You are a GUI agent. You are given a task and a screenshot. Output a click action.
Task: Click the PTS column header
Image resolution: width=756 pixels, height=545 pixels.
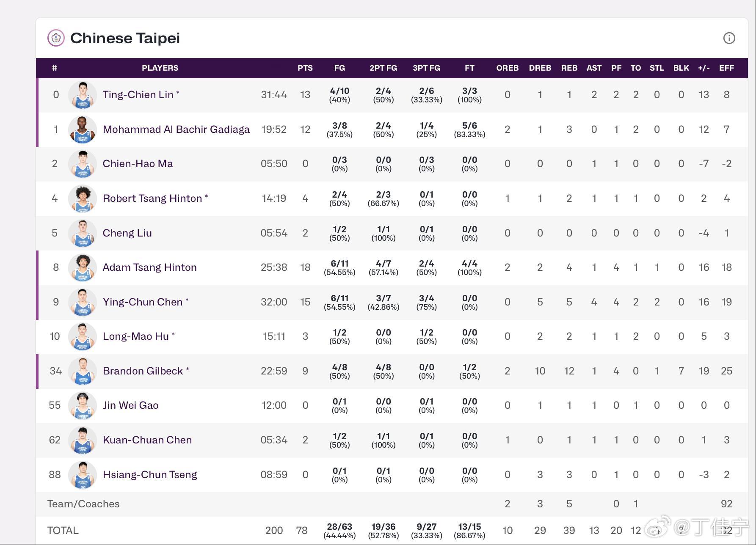305,68
